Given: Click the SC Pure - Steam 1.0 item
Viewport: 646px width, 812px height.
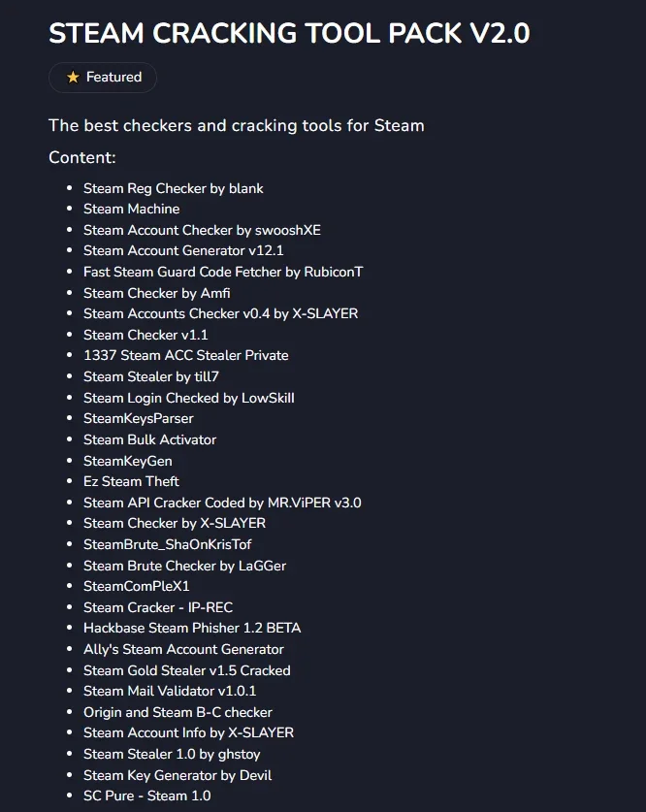Looking at the screenshot, I should (x=147, y=796).
